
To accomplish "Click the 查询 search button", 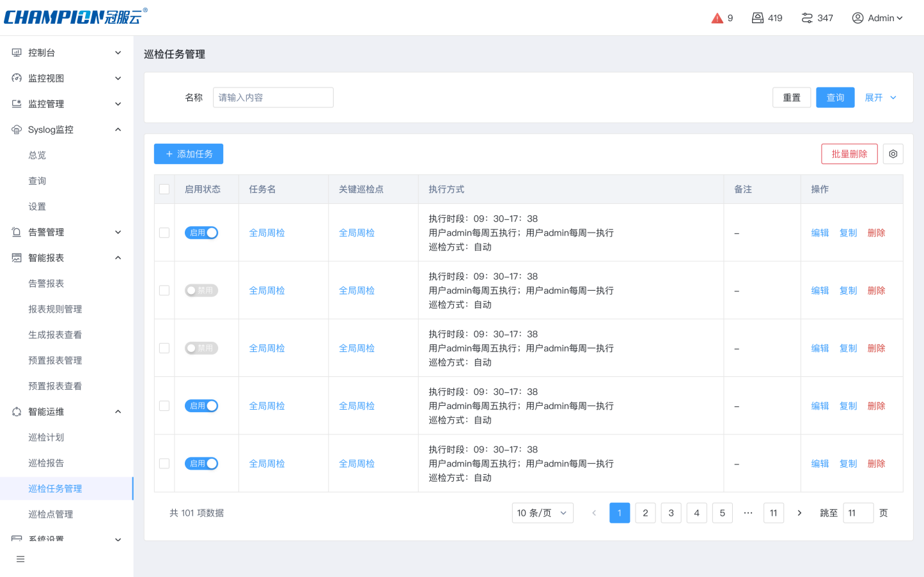I will pyautogui.click(x=835, y=98).
